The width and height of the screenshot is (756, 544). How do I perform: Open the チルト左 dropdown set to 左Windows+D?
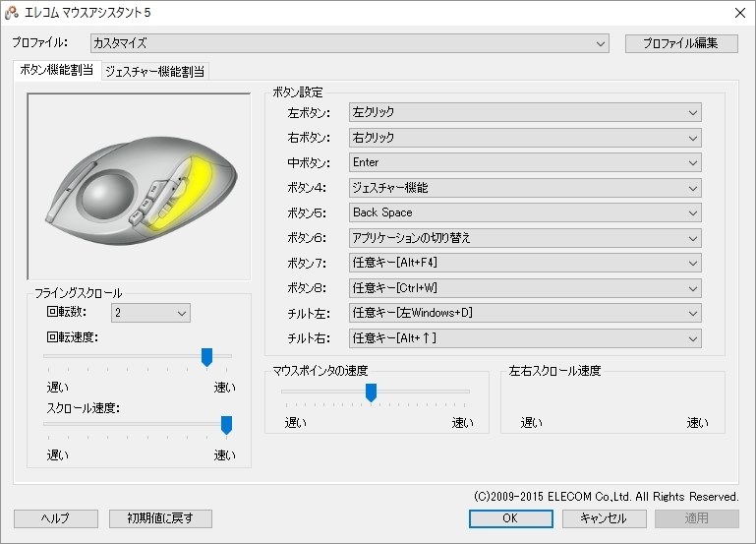525,313
